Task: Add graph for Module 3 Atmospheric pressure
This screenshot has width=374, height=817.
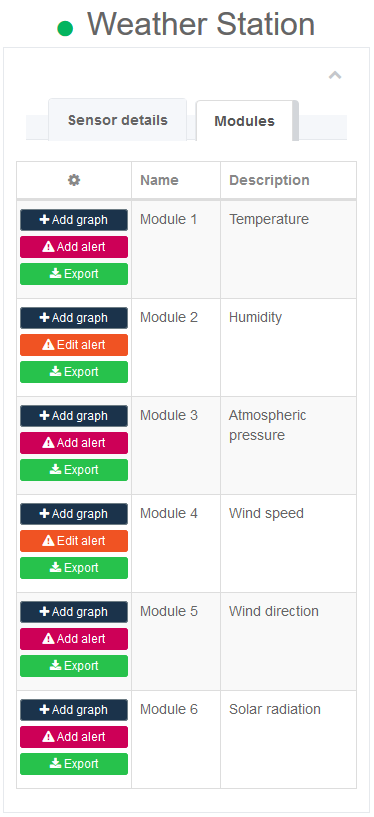Action: coord(74,416)
